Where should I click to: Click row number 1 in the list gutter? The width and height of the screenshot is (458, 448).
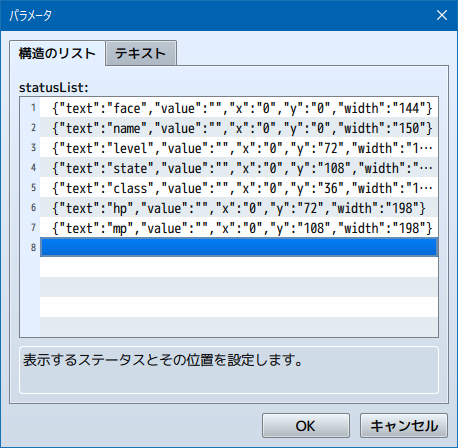[x=33, y=108]
